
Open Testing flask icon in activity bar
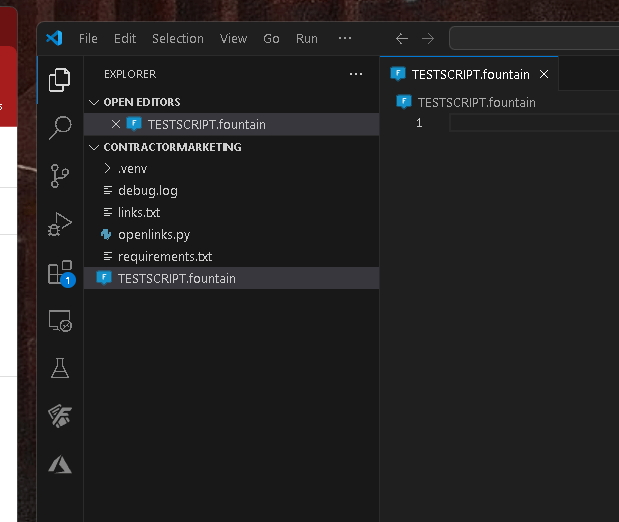click(60, 368)
